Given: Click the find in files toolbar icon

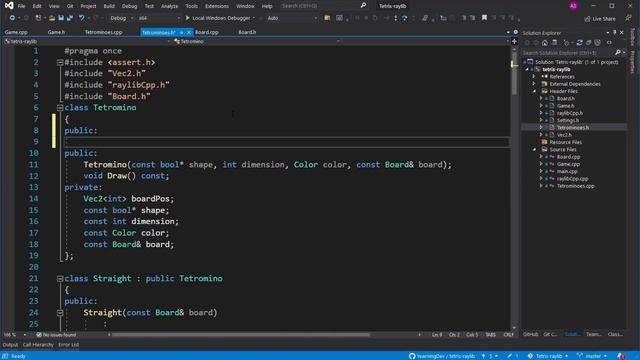Looking at the screenshot, I should point(327,18).
